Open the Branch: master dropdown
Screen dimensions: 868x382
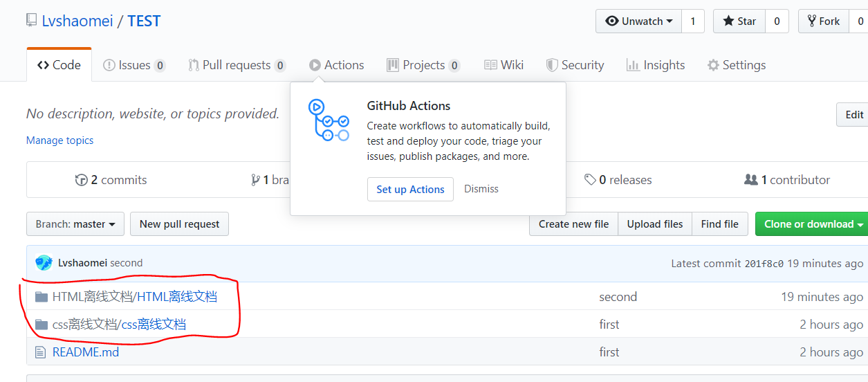(75, 224)
